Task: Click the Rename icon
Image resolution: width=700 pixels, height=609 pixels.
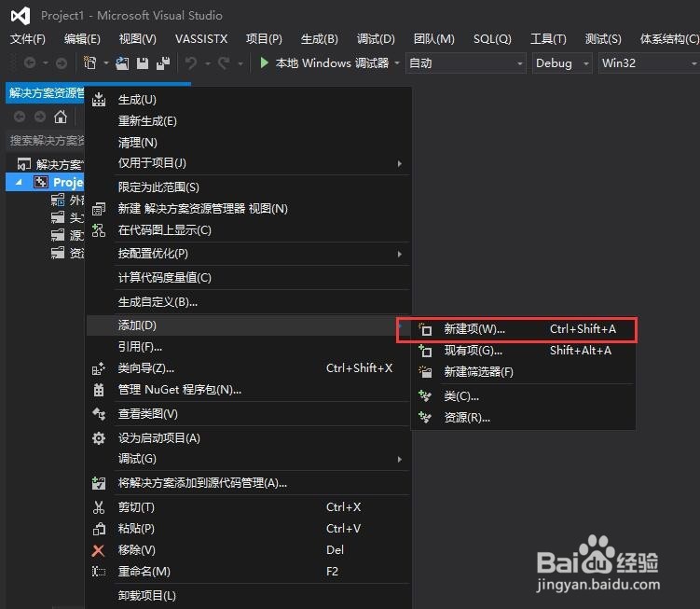Action: (99, 572)
